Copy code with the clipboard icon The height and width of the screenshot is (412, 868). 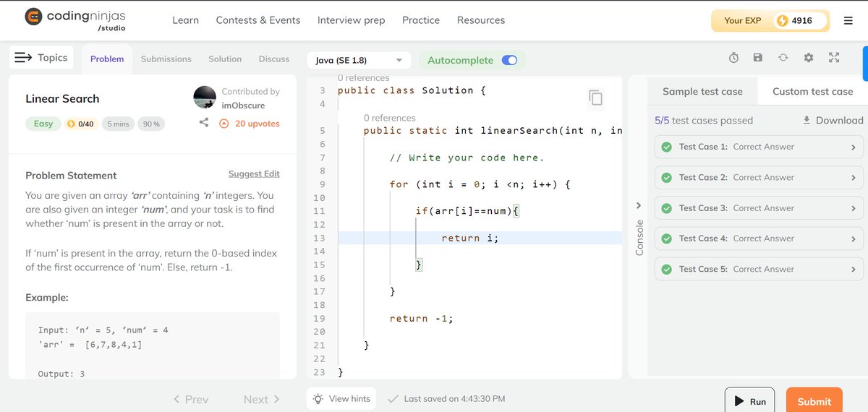(595, 98)
